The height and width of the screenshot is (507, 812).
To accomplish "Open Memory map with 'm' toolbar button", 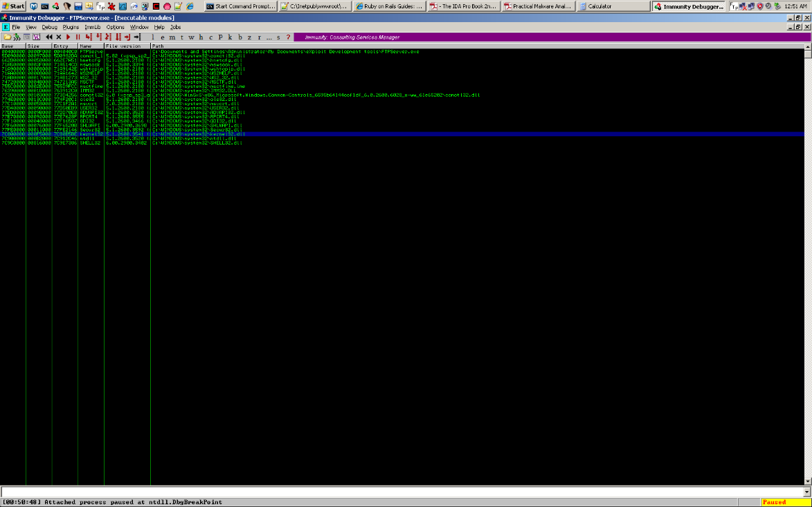I will (172, 37).
